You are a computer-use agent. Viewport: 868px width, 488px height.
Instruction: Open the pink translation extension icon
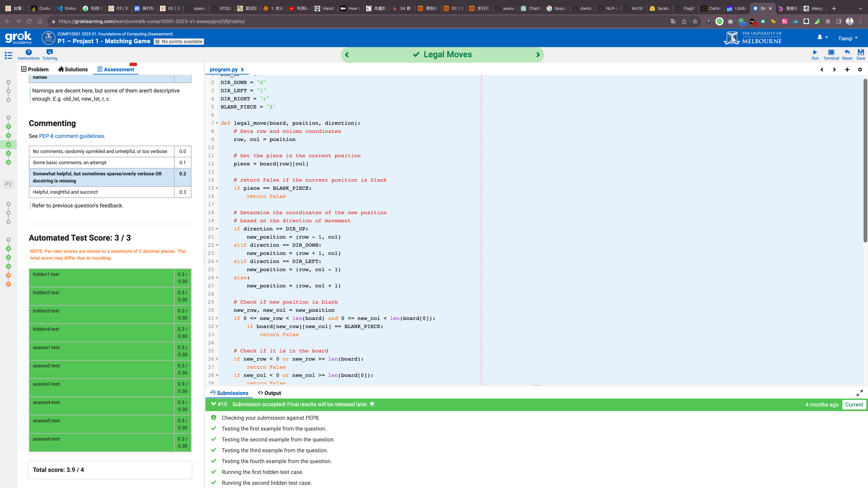784,22
